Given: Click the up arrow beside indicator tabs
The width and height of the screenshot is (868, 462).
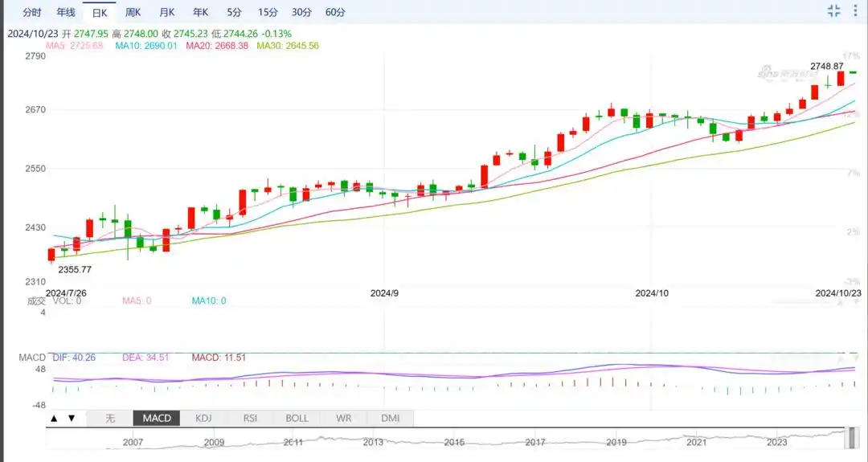Looking at the screenshot, I should 54,419.
